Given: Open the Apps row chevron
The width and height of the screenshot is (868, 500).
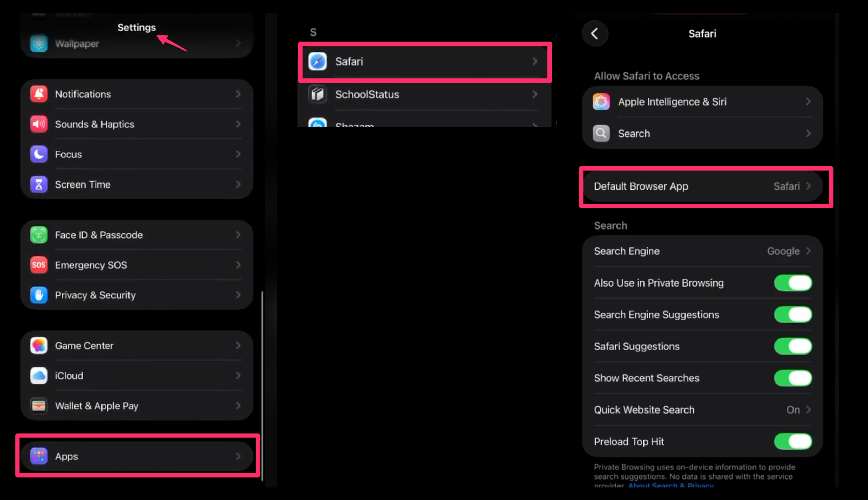Looking at the screenshot, I should point(238,456).
